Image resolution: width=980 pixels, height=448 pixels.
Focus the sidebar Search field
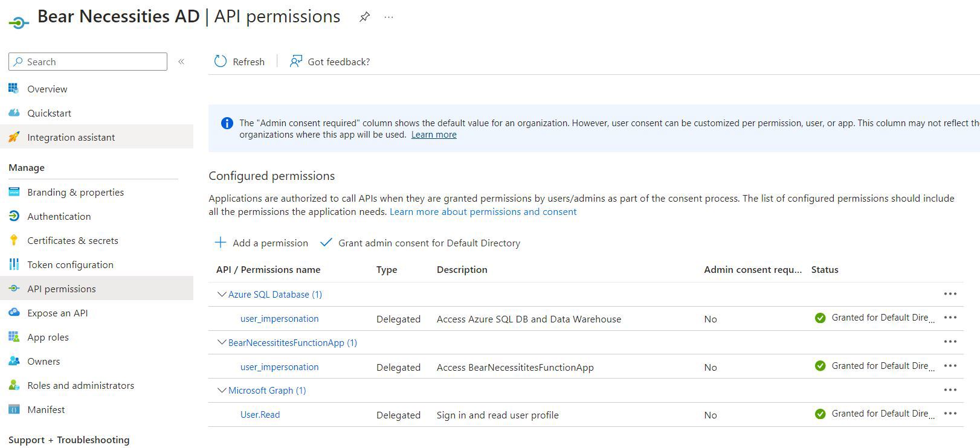[x=88, y=62]
